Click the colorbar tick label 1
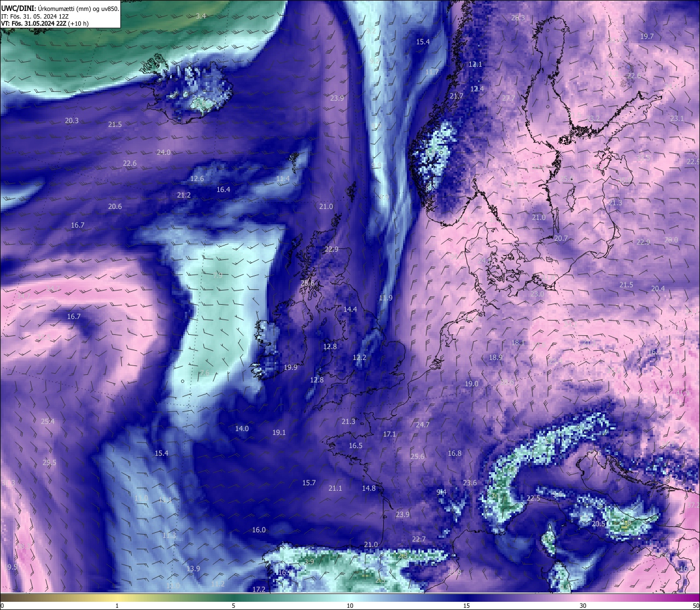The height and width of the screenshot is (610, 700). [x=117, y=606]
